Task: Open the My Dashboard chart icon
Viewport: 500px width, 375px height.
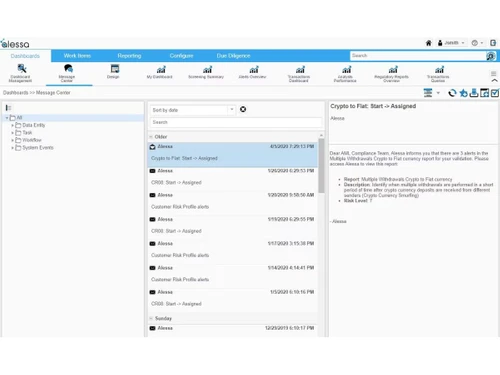Action: (161, 70)
